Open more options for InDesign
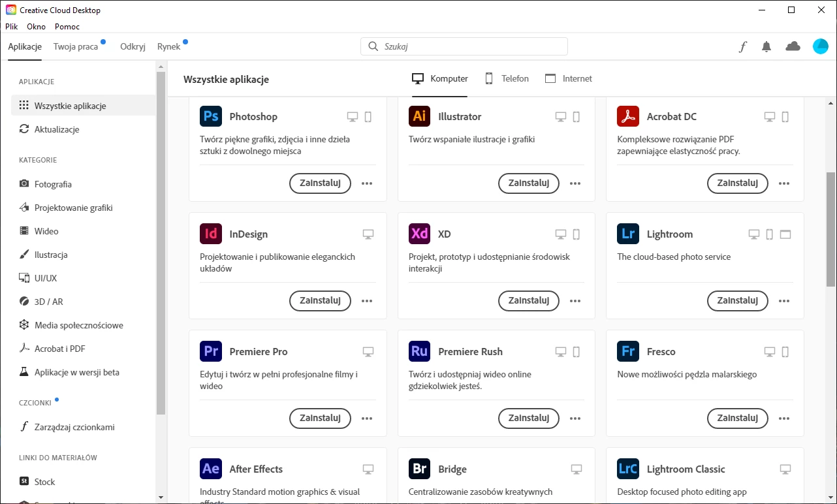Viewport: 837px width, 504px height. pyautogui.click(x=367, y=301)
